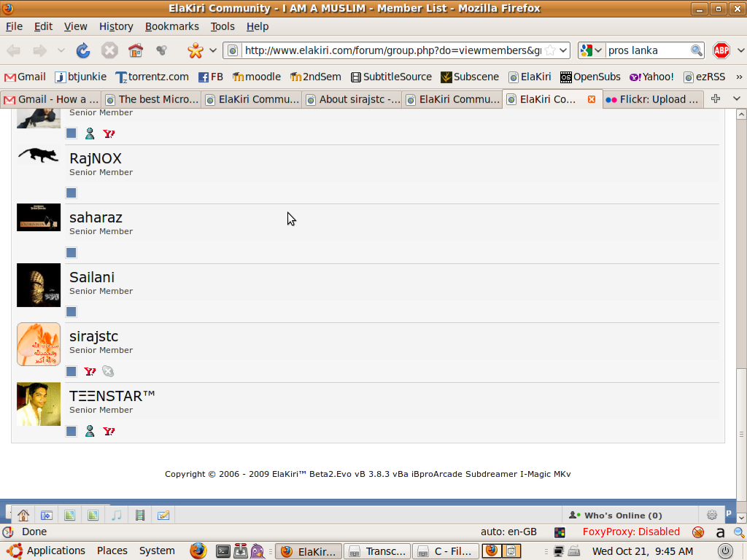Toggle the FoxyProxy: Disabled status

pyautogui.click(x=631, y=532)
